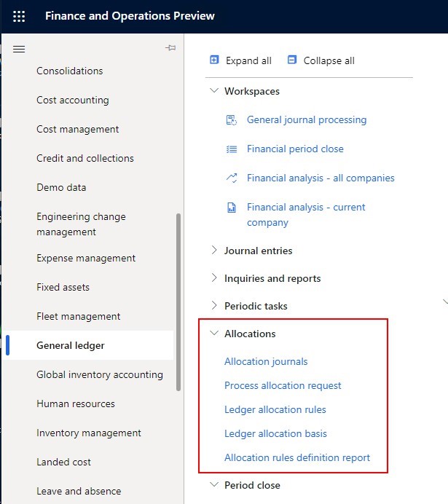This screenshot has height=504, width=448.
Task: Click the Financial analysis current company icon
Action: click(232, 208)
